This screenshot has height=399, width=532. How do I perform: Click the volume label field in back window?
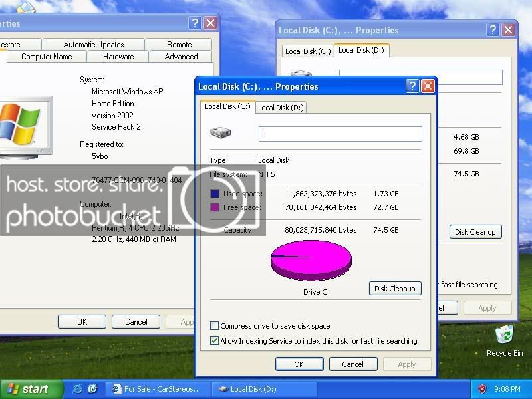tap(421, 77)
